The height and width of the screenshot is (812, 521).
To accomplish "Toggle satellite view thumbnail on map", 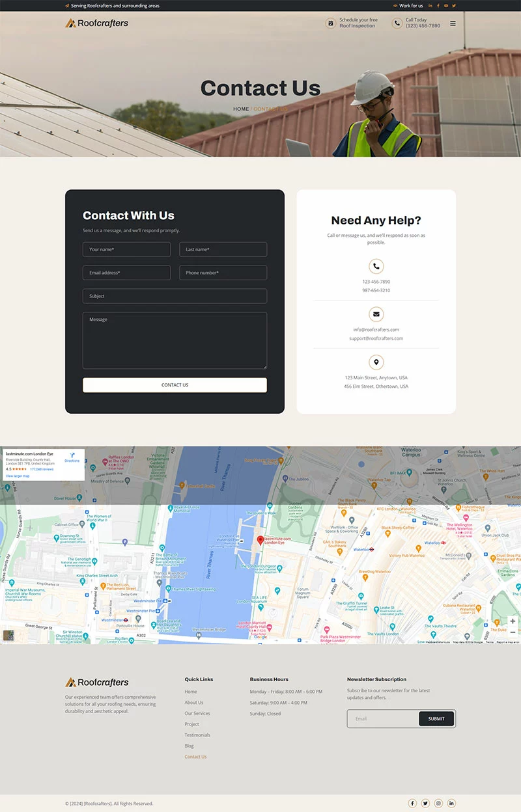I will coord(8,636).
